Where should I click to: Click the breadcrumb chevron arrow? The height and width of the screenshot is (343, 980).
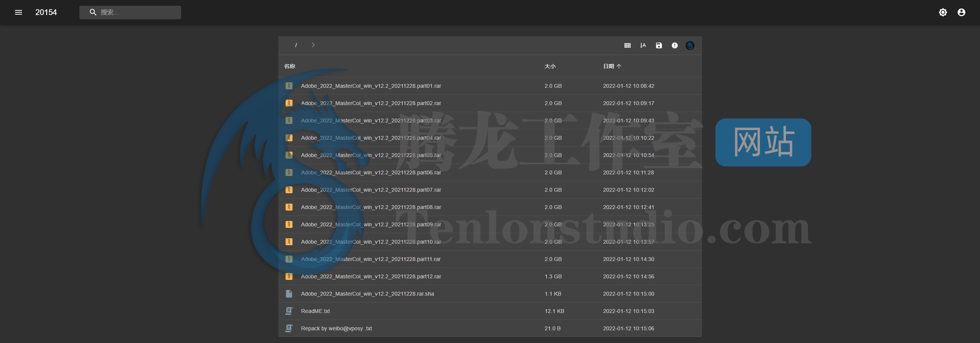pos(313,45)
